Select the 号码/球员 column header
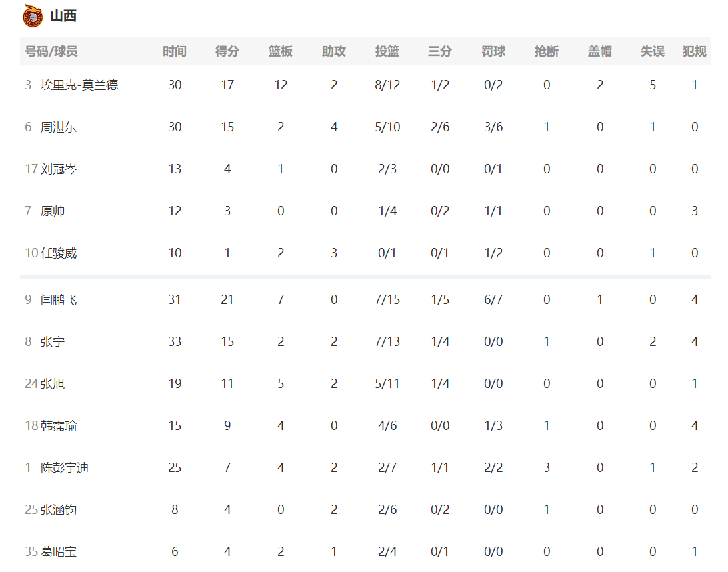Viewport: 728px width, 572px height. coord(51,51)
